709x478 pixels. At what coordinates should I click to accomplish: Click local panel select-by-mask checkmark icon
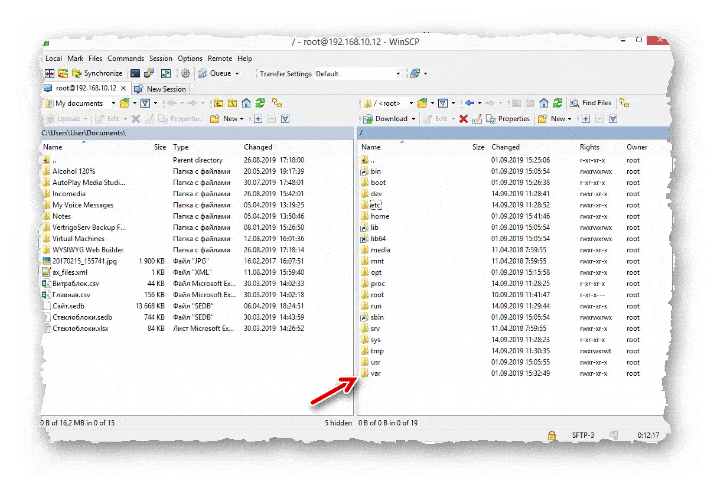[285, 119]
